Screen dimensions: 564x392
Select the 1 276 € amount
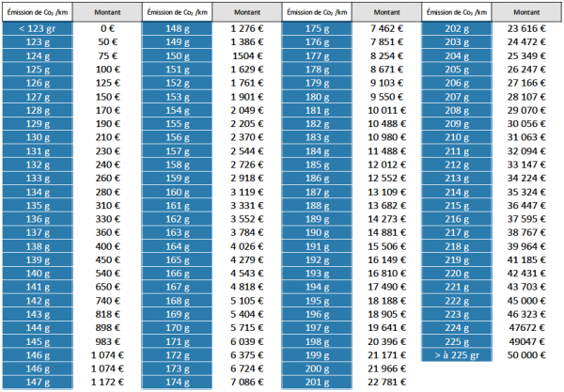click(246, 28)
